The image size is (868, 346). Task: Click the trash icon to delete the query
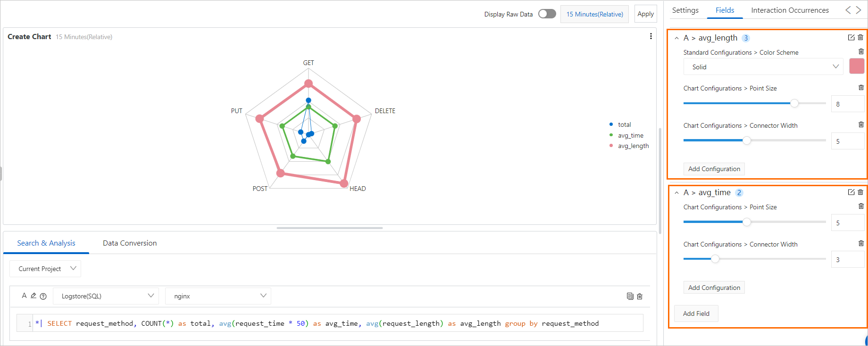click(x=640, y=296)
